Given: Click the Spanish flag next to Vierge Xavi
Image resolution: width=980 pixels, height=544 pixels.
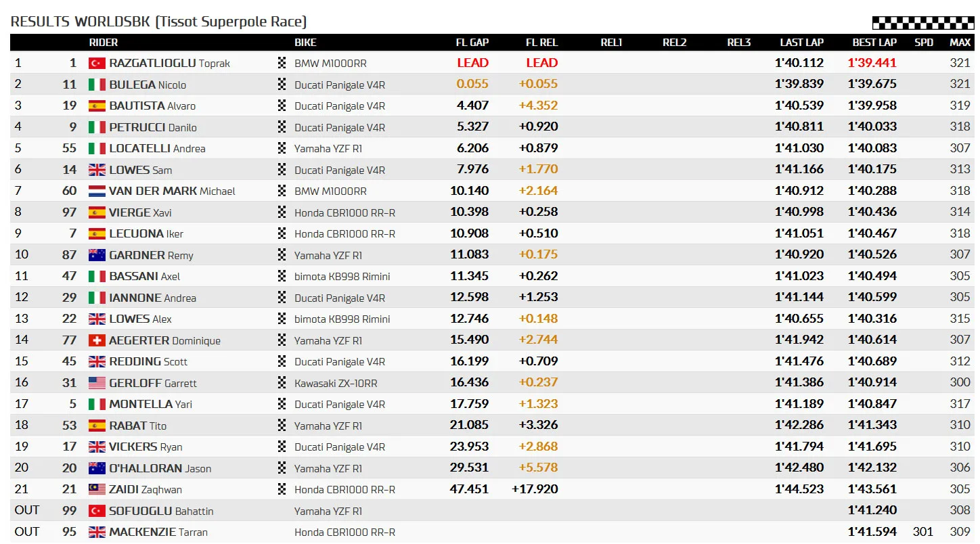Looking at the screenshot, I should click(97, 212).
